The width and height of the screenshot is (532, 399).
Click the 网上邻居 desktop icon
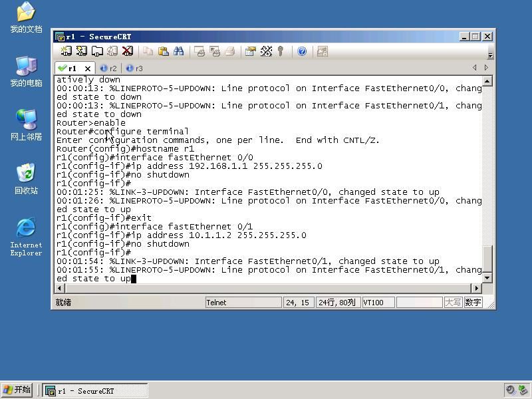pyautogui.click(x=26, y=125)
